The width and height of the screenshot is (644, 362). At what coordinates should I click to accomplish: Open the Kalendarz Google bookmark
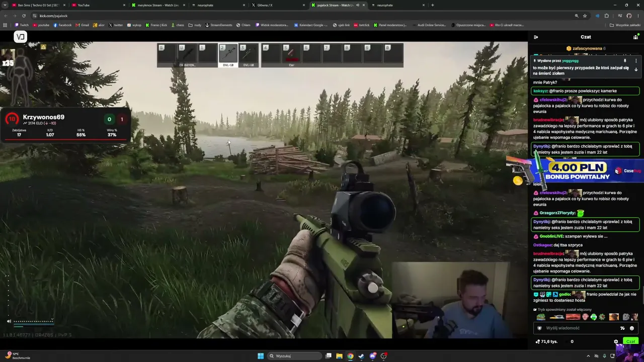(310, 25)
